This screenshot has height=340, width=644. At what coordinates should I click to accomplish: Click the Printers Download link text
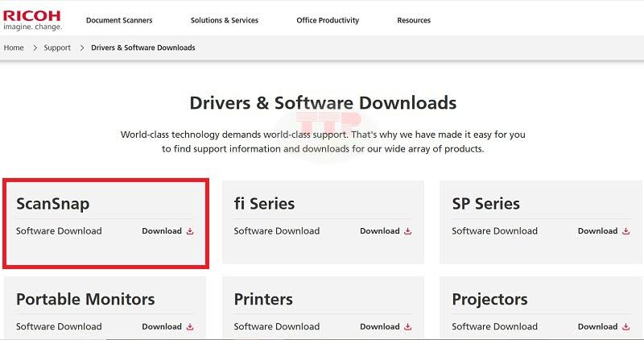pos(379,327)
